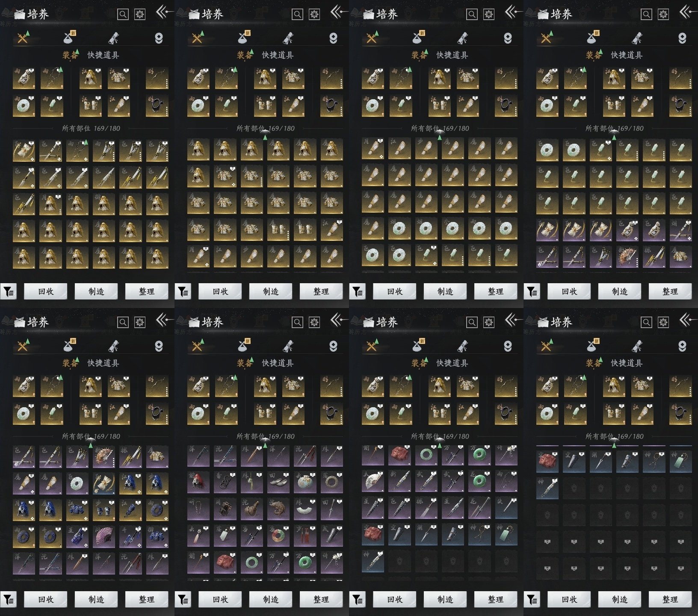Collapse the bottom-right panel with the arrow
This screenshot has width=698, height=616.
click(688, 320)
